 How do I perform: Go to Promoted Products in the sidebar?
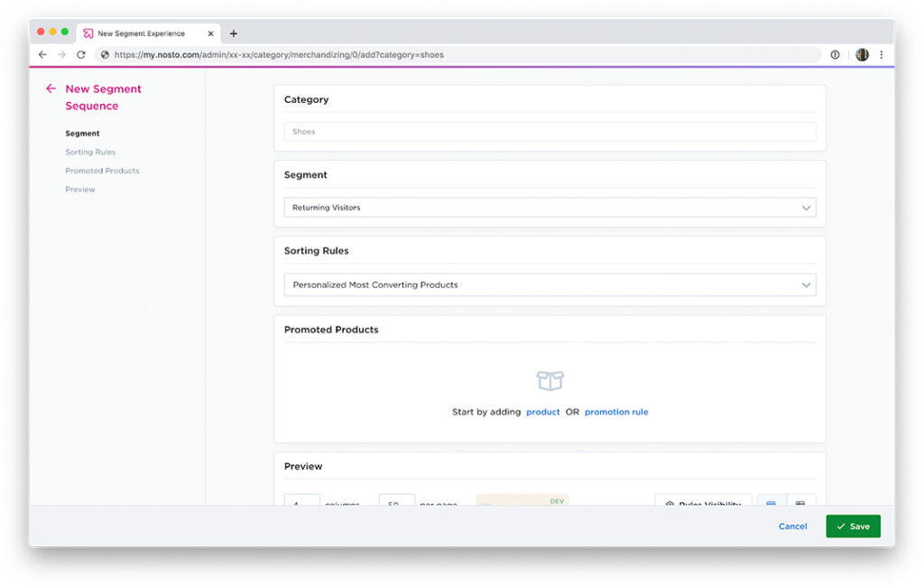click(x=102, y=171)
